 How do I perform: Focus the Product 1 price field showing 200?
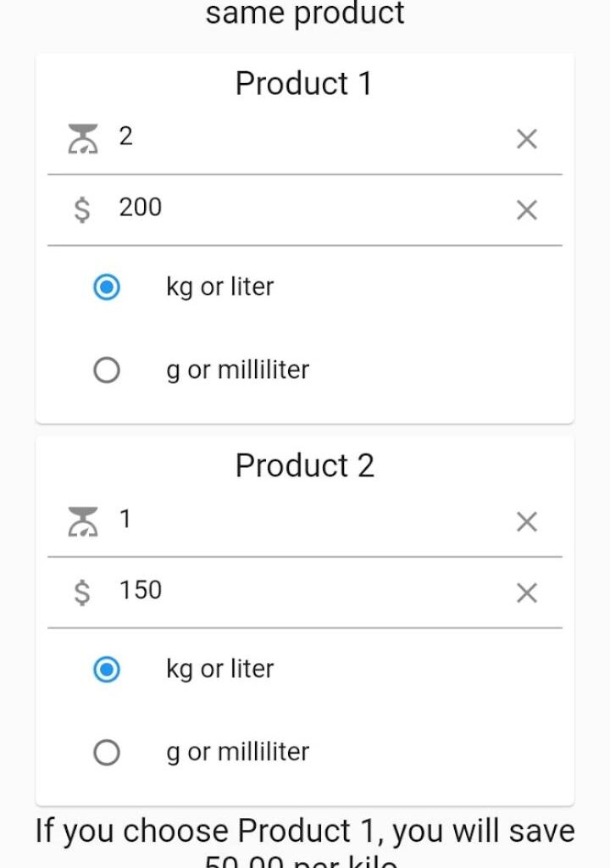click(305, 208)
